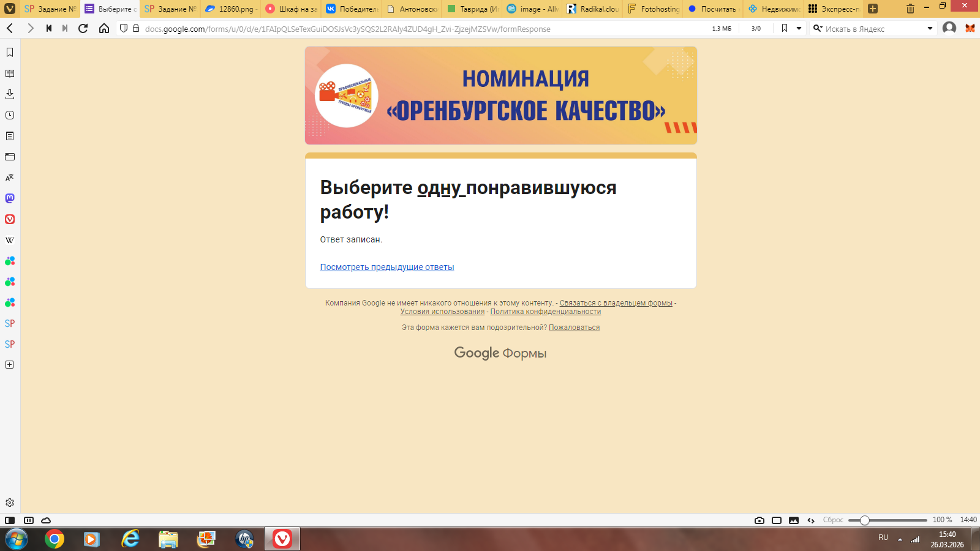Click the MetaMask fox extension icon
The height and width of the screenshot is (551, 980).
click(x=970, y=28)
